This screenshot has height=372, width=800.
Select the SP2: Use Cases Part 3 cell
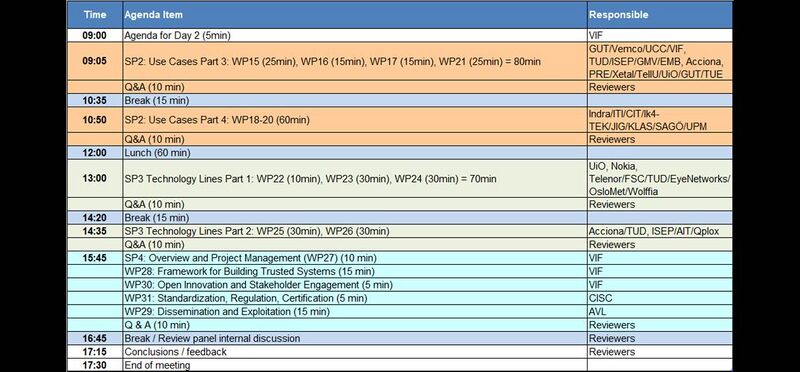355,61
